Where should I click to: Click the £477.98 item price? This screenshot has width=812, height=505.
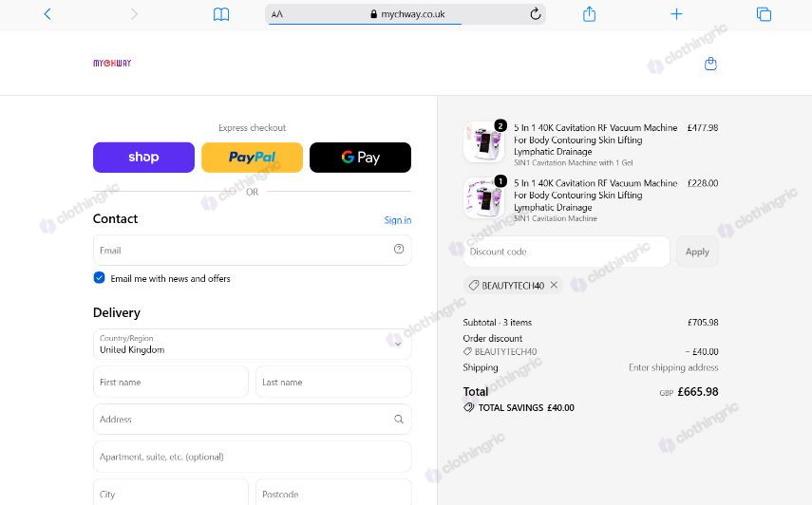tap(703, 128)
